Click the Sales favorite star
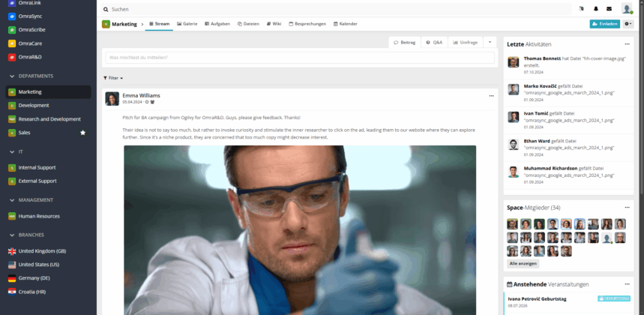This screenshot has height=315, width=644. tap(83, 133)
